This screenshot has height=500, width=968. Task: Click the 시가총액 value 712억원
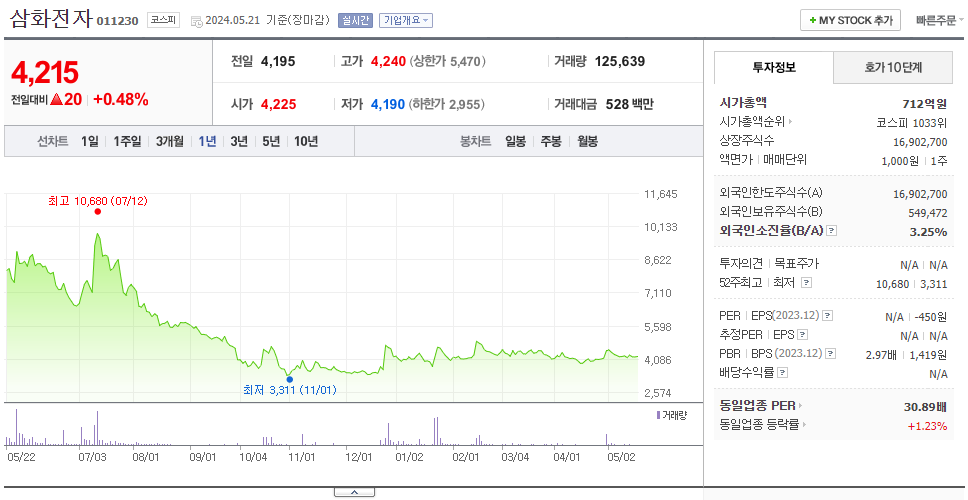(x=925, y=104)
